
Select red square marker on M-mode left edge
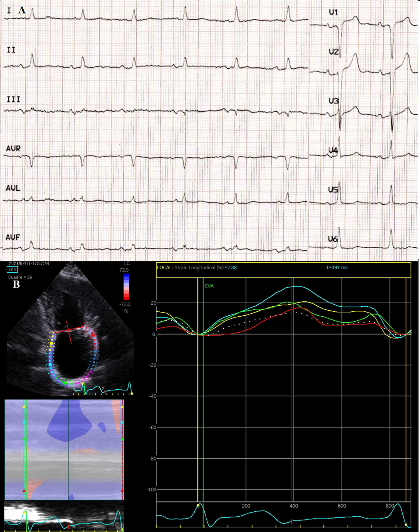coord(24,491)
